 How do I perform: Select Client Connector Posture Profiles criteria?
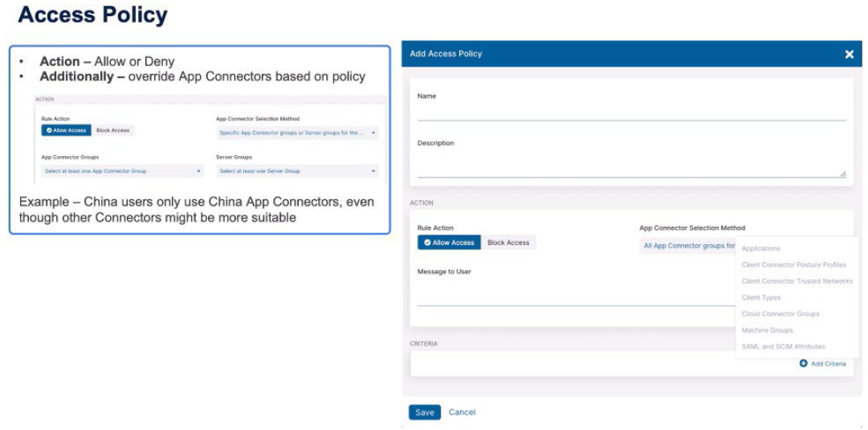(793, 265)
